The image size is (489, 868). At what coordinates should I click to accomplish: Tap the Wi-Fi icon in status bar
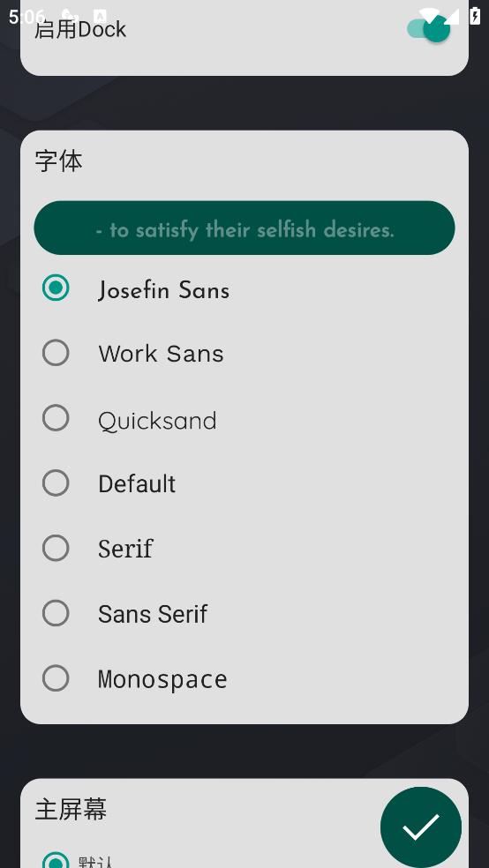[428, 16]
